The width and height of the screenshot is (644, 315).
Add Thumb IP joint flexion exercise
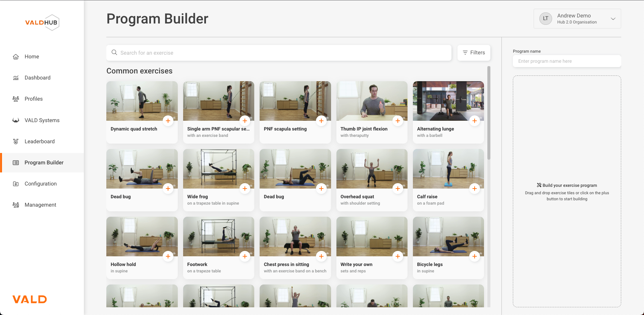click(398, 121)
